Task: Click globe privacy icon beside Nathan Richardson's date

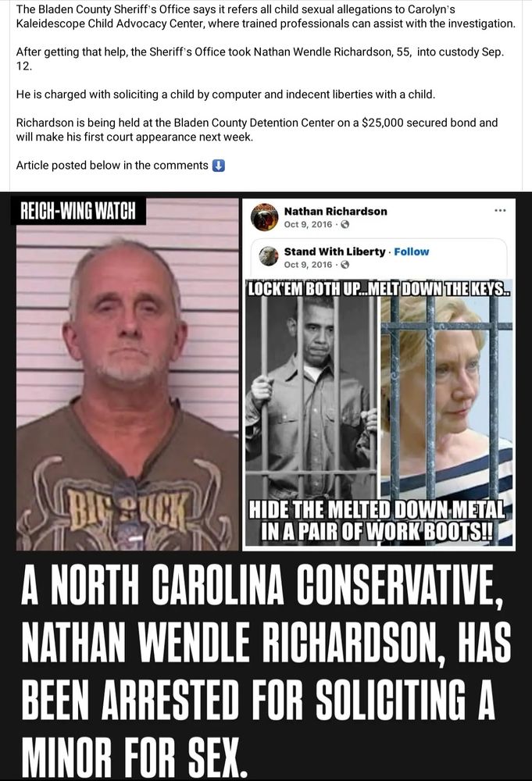Action: (x=345, y=225)
